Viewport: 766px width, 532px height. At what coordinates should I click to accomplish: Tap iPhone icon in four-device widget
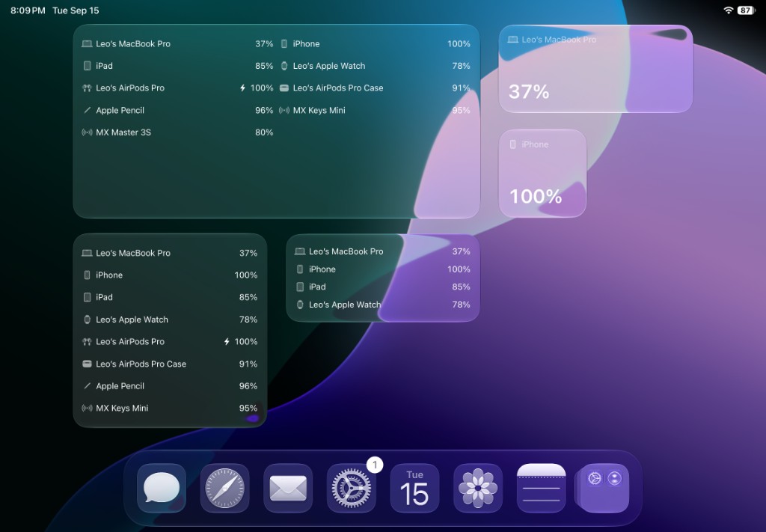click(x=300, y=269)
